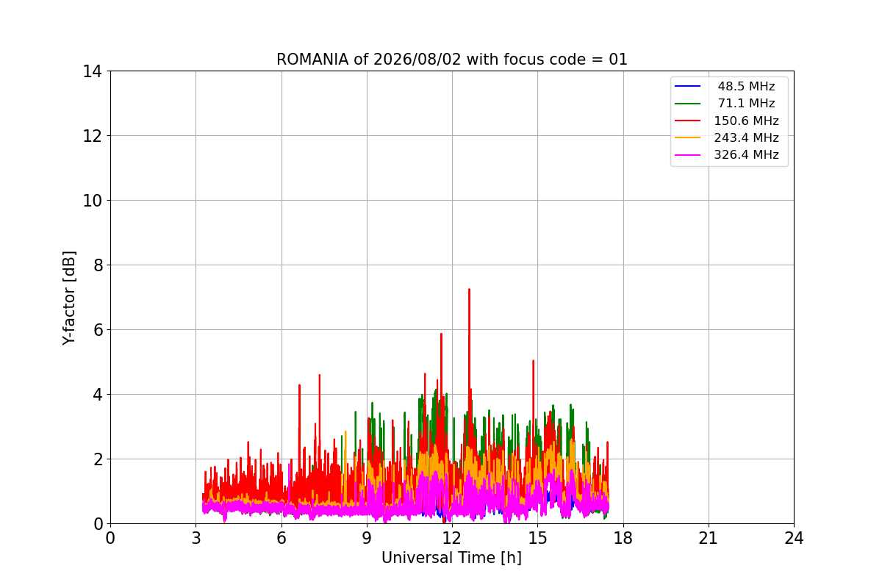Click the orange 243.4 MHz legend line

click(688, 138)
